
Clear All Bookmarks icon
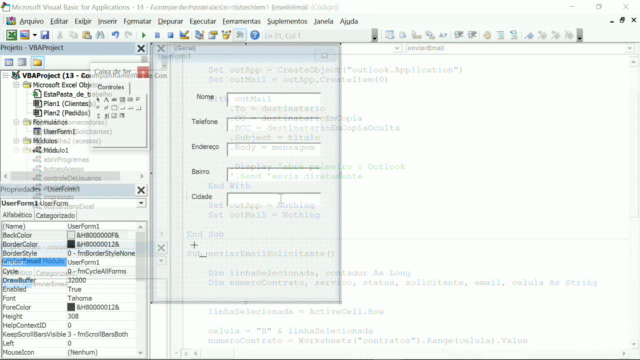tap(569, 36)
